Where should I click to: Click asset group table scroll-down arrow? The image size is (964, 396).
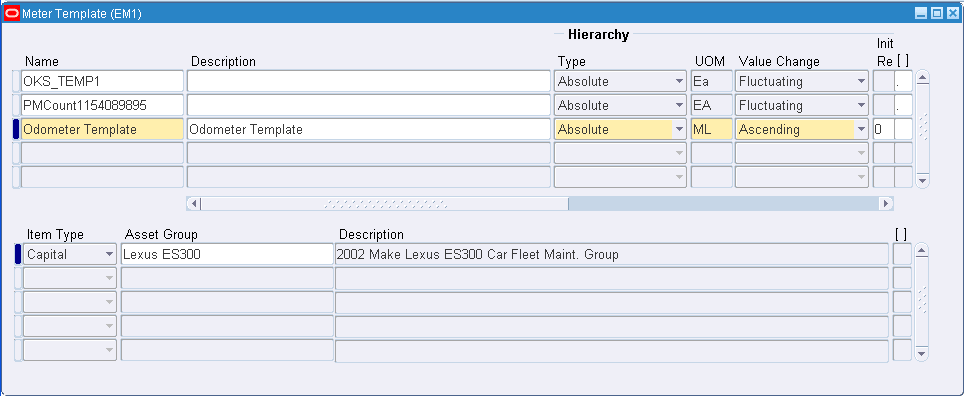(x=921, y=354)
